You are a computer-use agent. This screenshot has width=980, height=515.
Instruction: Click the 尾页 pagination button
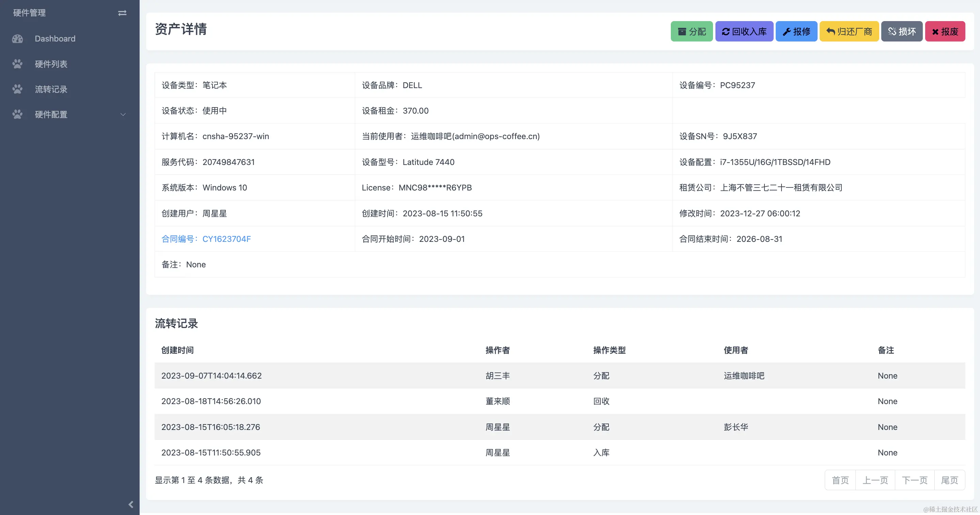tap(949, 480)
